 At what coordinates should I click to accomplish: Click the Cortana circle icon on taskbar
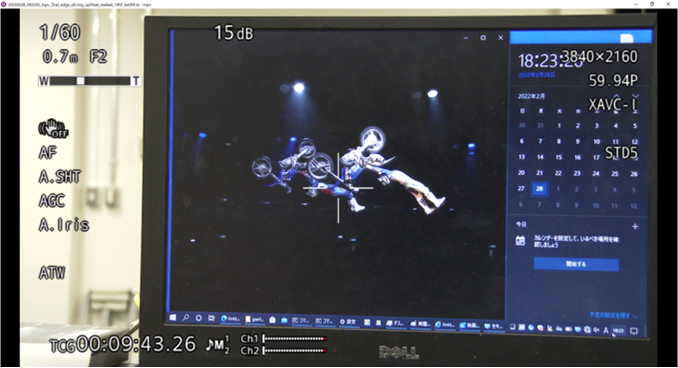point(198,318)
